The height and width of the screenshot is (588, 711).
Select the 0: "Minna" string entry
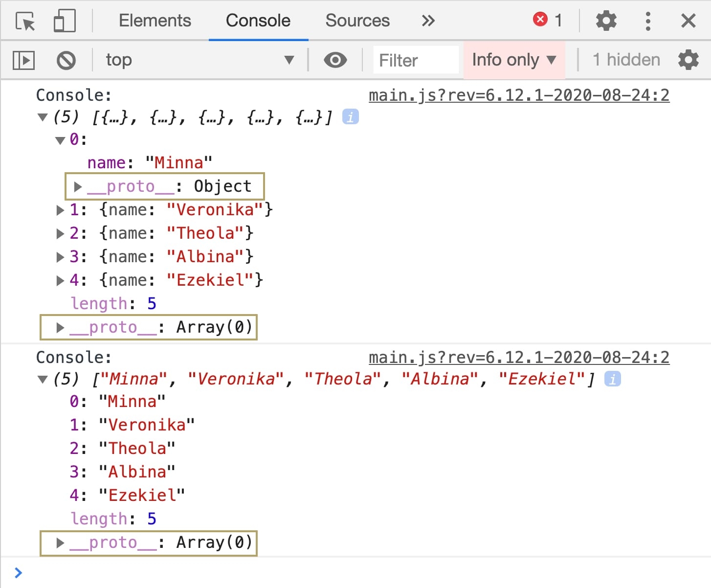117,402
